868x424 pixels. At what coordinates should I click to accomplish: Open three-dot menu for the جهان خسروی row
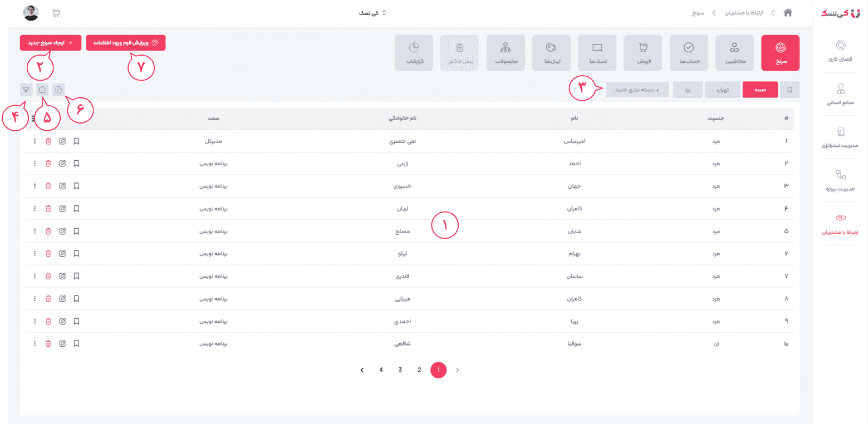pos(35,186)
